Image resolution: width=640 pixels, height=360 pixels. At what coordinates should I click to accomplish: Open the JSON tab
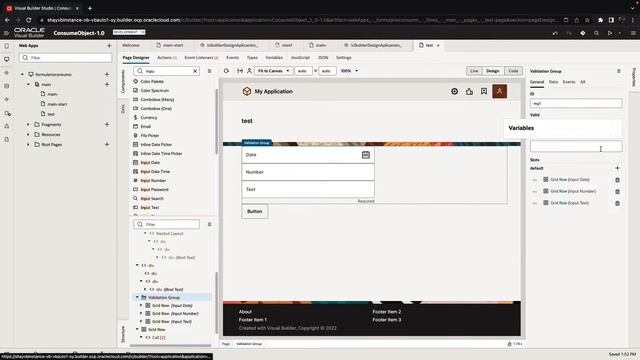(323, 58)
